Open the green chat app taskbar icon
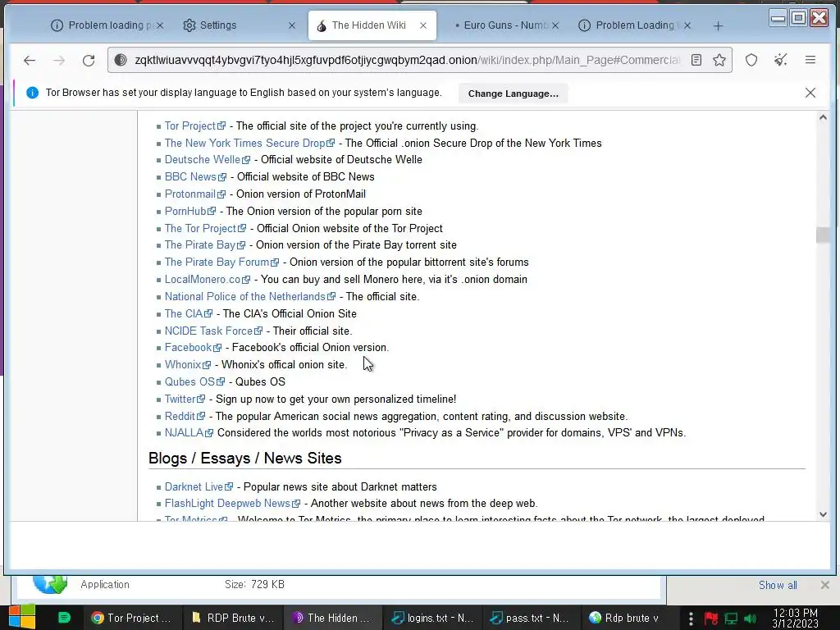Viewport: 840px width, 630px height. [64, 618]
